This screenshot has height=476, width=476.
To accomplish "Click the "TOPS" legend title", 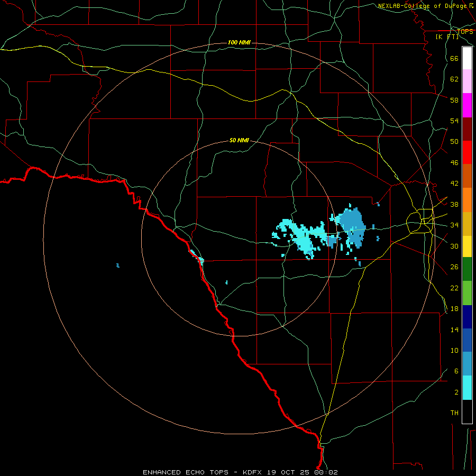I will click(465, 32).
